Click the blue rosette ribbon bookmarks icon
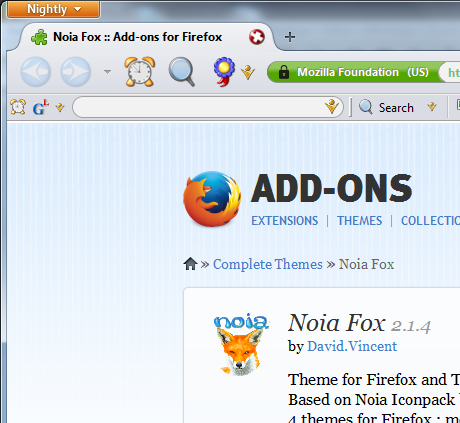The image size is (460, 423). pos(224,72)
